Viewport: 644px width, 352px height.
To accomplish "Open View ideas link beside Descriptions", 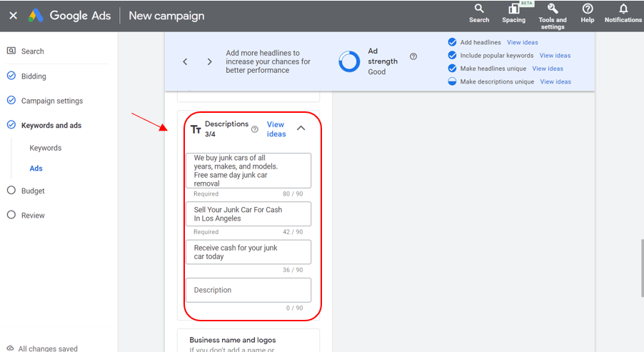I will tap(276, 129).
